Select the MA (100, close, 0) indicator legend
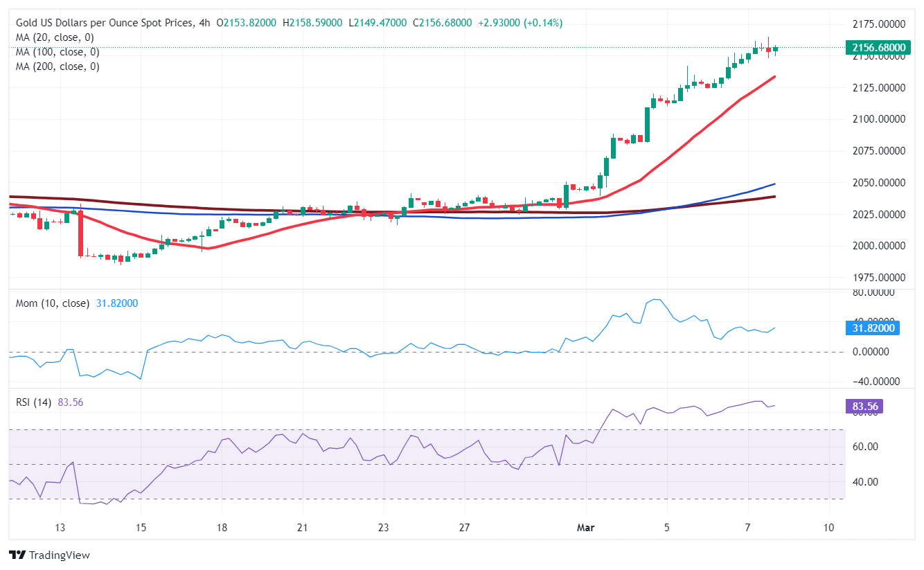Screen dimensions: 924x570 click(x=55, y=51)
